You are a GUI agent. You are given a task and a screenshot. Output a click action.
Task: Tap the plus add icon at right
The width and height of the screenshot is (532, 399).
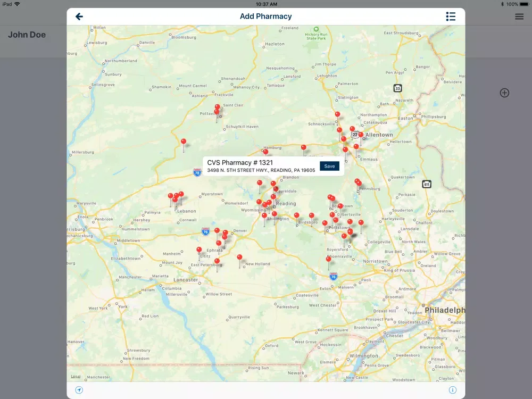[504, 93]
